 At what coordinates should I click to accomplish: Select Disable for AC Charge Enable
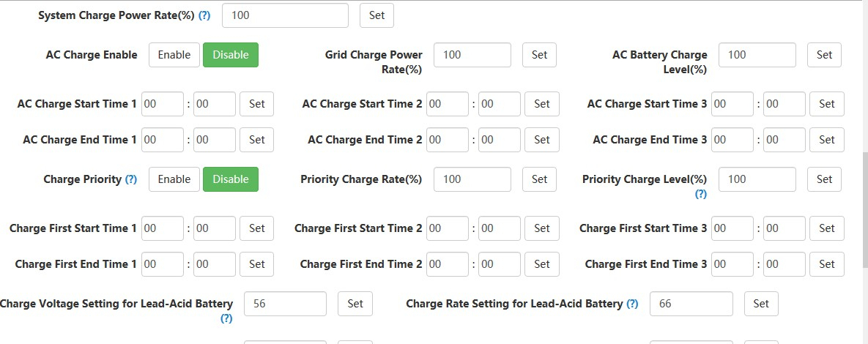click(231, 55)
